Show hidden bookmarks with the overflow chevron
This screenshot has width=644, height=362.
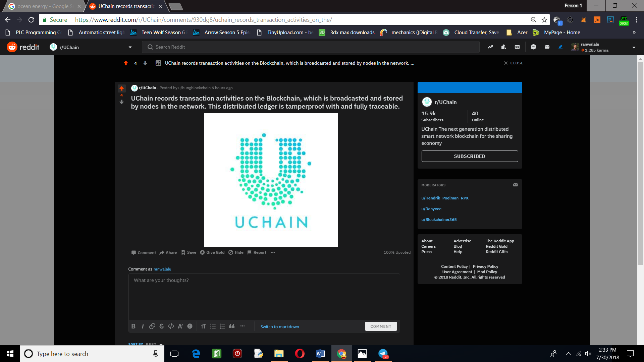(634, 33)
